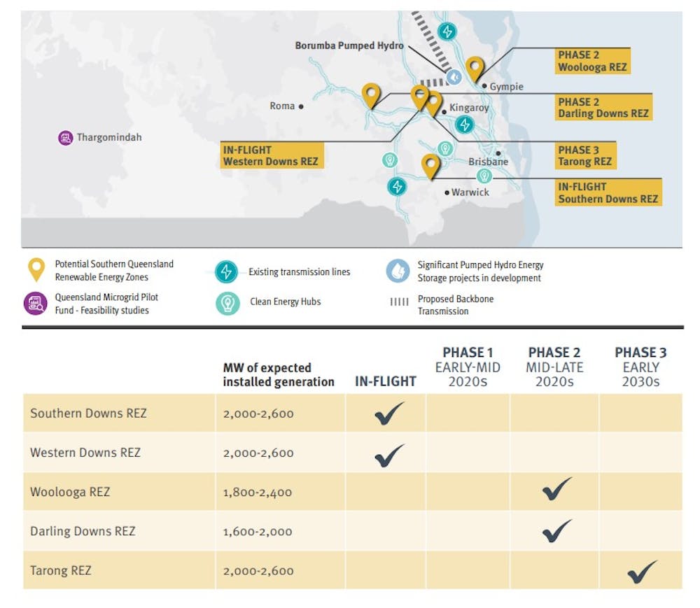Image resolution: width=700 pixels, height=608 pixels.
Task: Select the Phase 2 checkmark for Woolooga REZ
Action: point(556,488)
